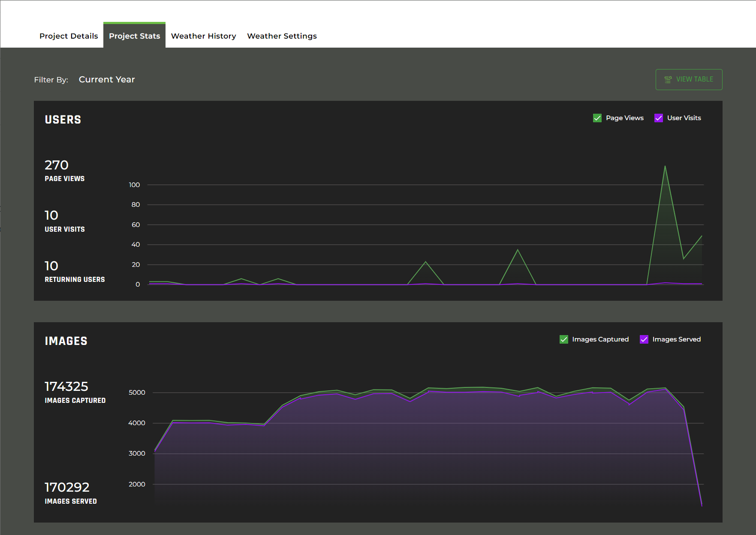Click the IMAGES CAPTURED stat label
Viewport: 756px width, 535px height.
pyautogui.click(x=75, y=401)
